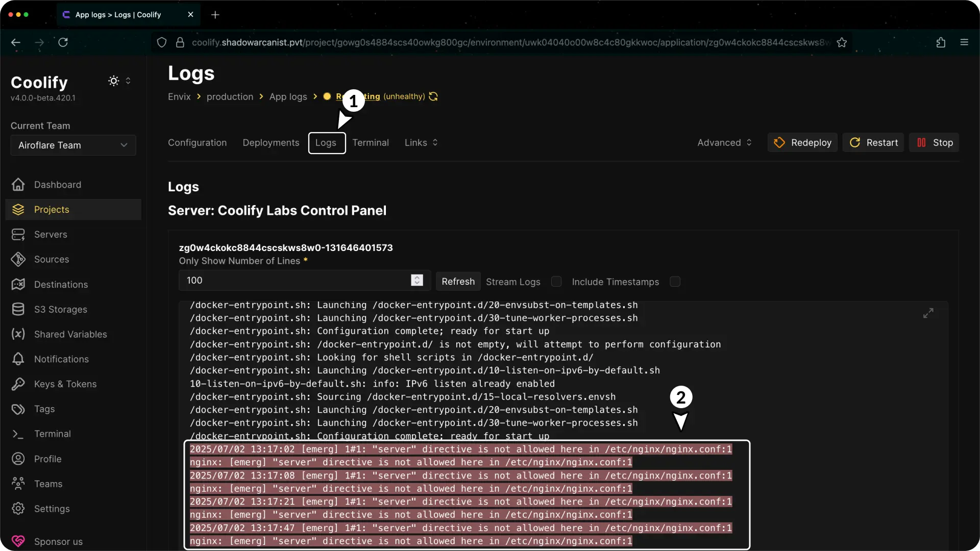Adjust lines count with stepper arrows
Image resolution: width=980 pixels, height=551 pixels.
coord(417,280)
